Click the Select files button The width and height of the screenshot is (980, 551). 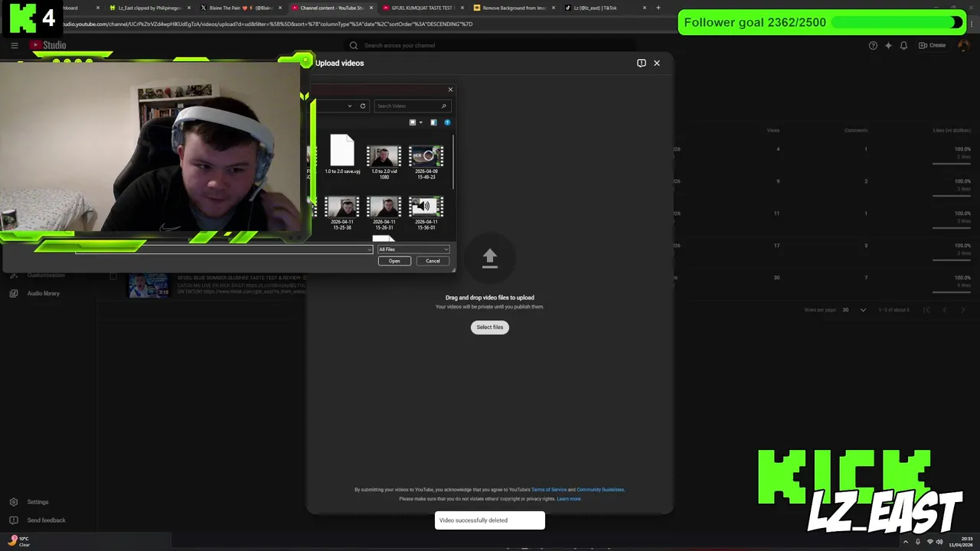tap(490, 328)
